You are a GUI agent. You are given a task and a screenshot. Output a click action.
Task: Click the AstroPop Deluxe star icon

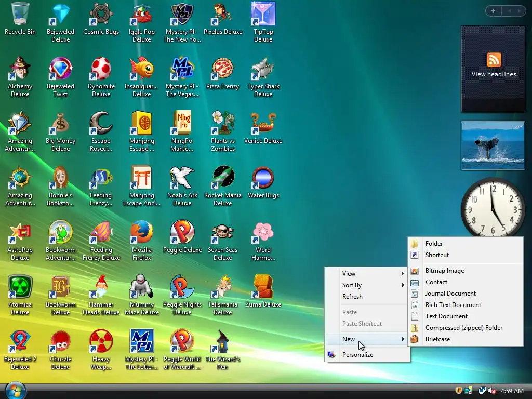pos(20,232)
